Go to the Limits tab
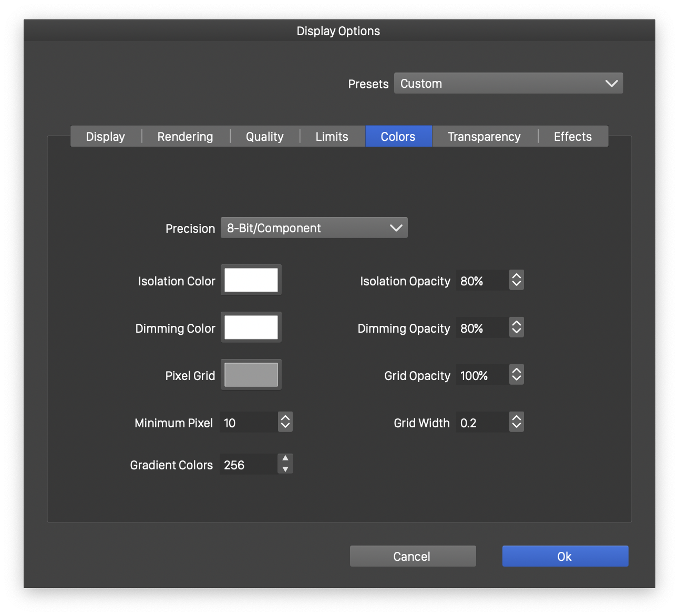Viewport: 679px width, 616px height. coord(332,137)
